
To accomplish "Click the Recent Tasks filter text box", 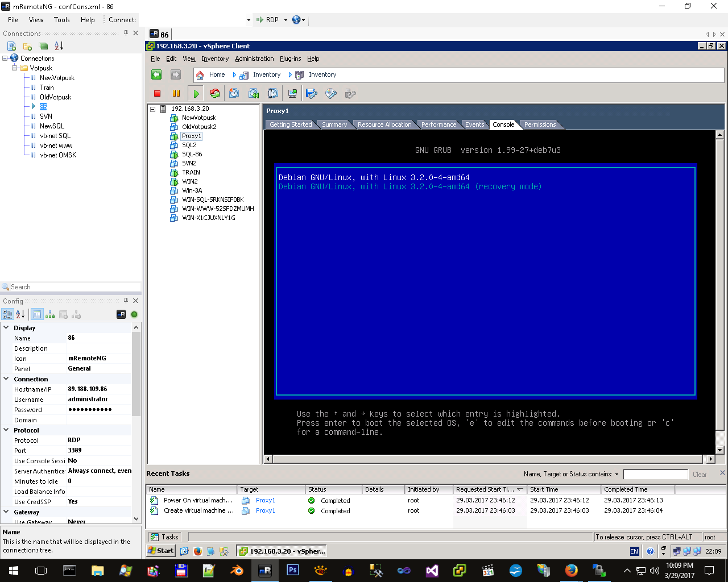I will pyautogui.click(x=655, y=474).
